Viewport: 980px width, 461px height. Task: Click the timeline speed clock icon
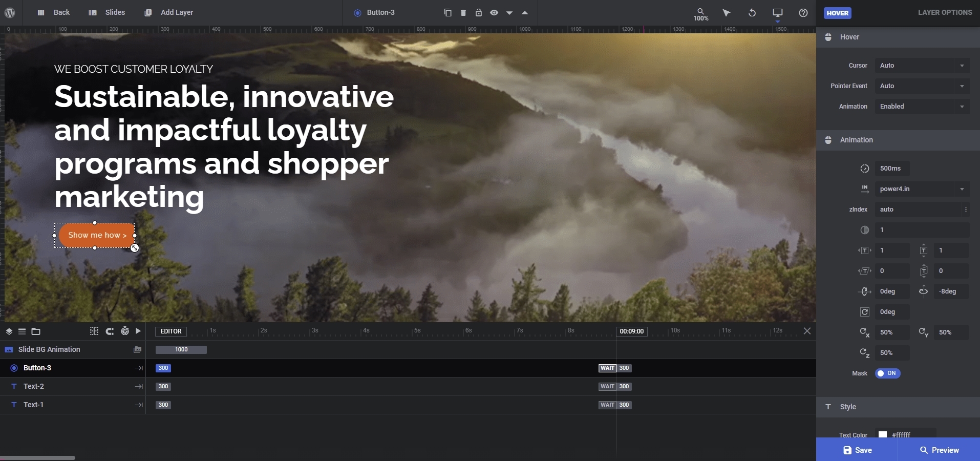coord(124,331)
